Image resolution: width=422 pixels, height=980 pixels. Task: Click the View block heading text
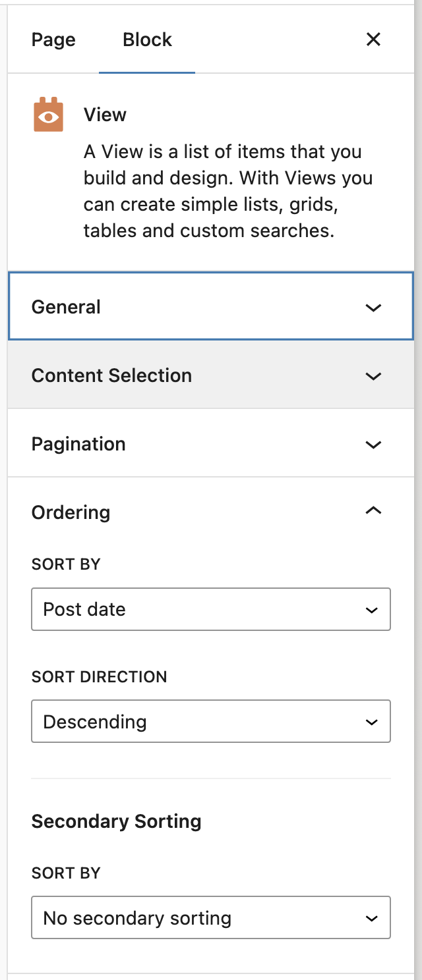105,115
